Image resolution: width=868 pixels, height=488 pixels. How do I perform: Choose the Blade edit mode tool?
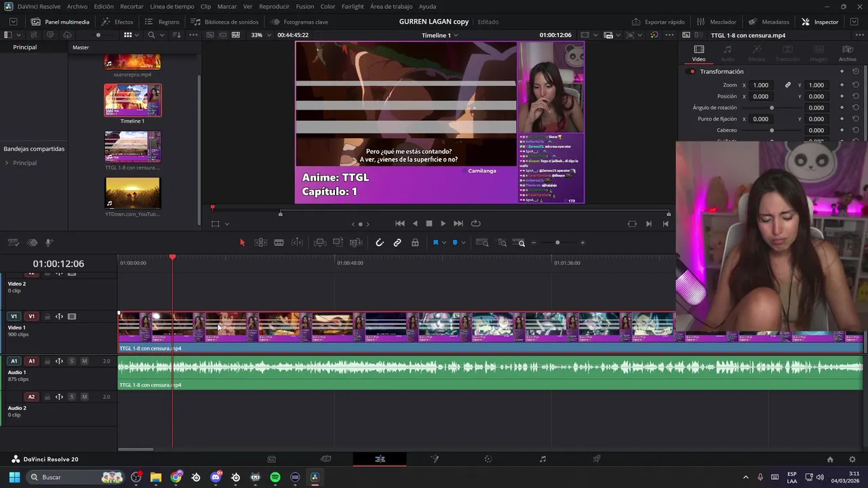tap(279, 243)
